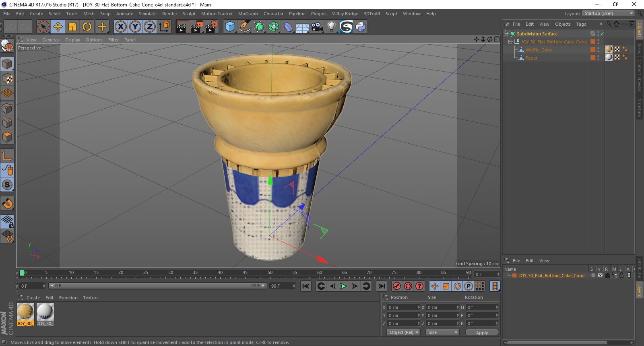Open Object Manager Tags menu
Viewport: 644px width, 346px height.
click(581, 24)
